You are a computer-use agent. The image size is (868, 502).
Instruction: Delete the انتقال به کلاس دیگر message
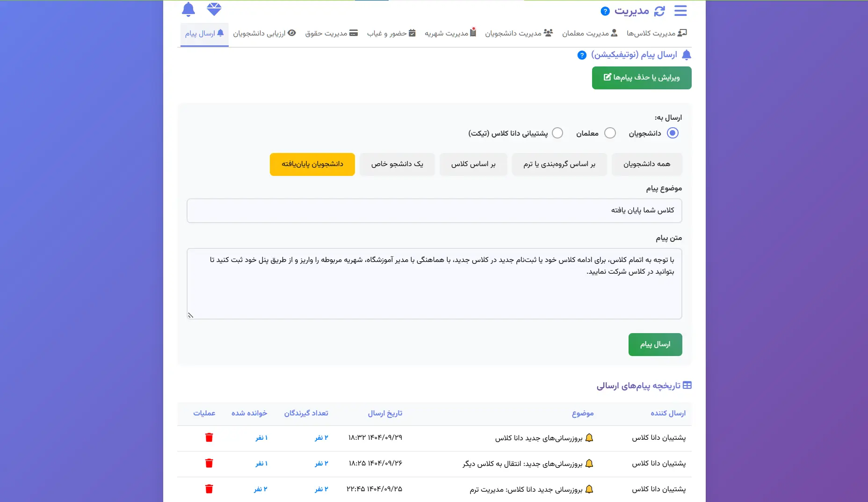[209, 463]
